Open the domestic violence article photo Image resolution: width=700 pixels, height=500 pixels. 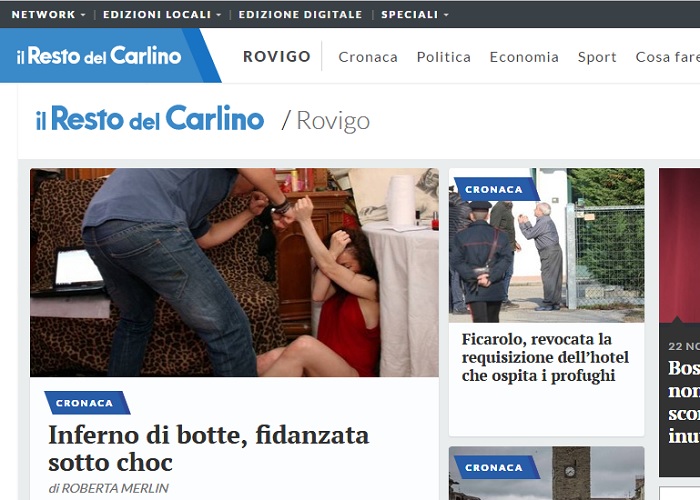click(234, 272)
